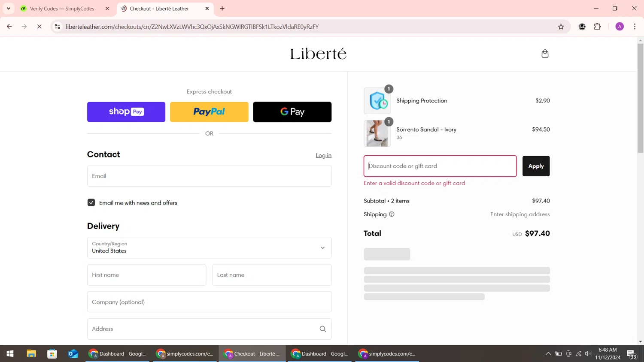Click the Discount code or gift card field

click(440, 166)
